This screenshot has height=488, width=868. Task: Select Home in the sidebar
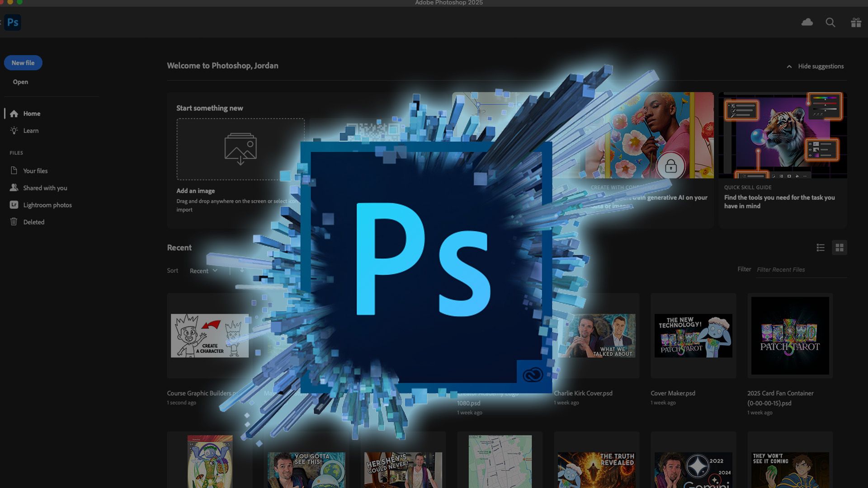pyautogui.click(x=32, y=113)
